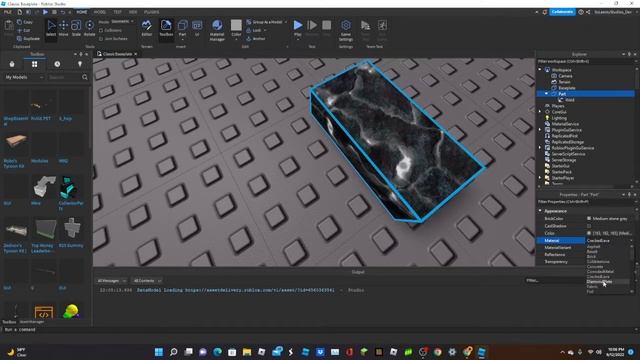Collapse the selected Part tree node

(546, 93)
